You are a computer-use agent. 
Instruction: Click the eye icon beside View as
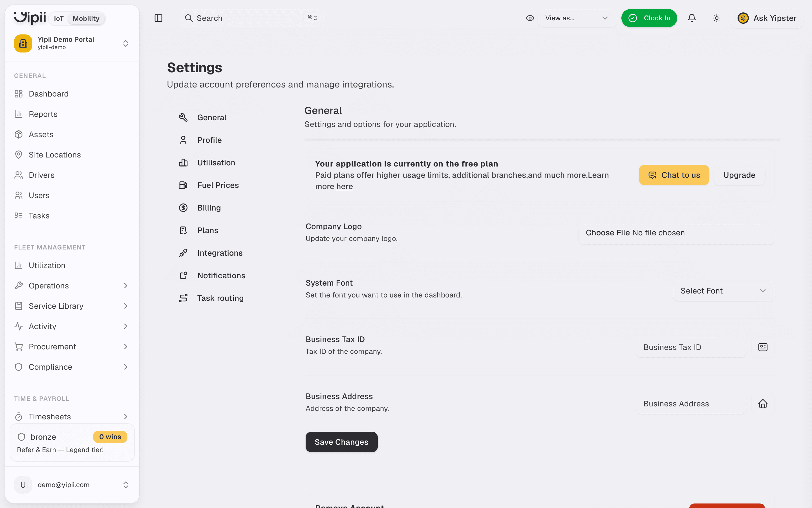[x=530, y=18]
